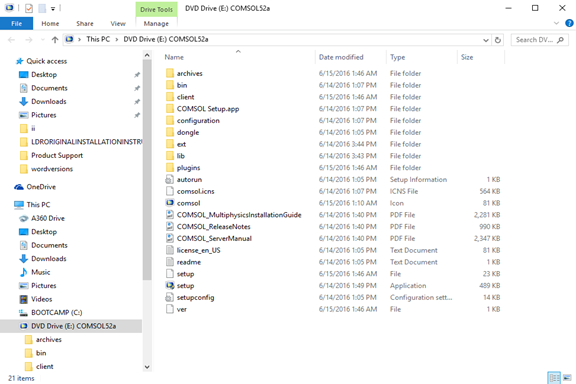Click the This PC computer icon in sidebar
The height and width of the screenshot is (384, 576).
pyautogui.click(x=19, y=205)
